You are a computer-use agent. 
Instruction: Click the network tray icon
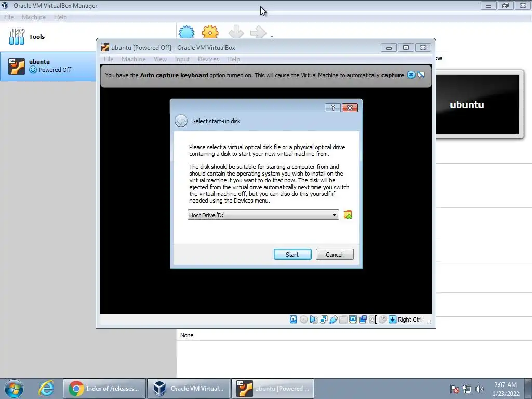point(467,389)
